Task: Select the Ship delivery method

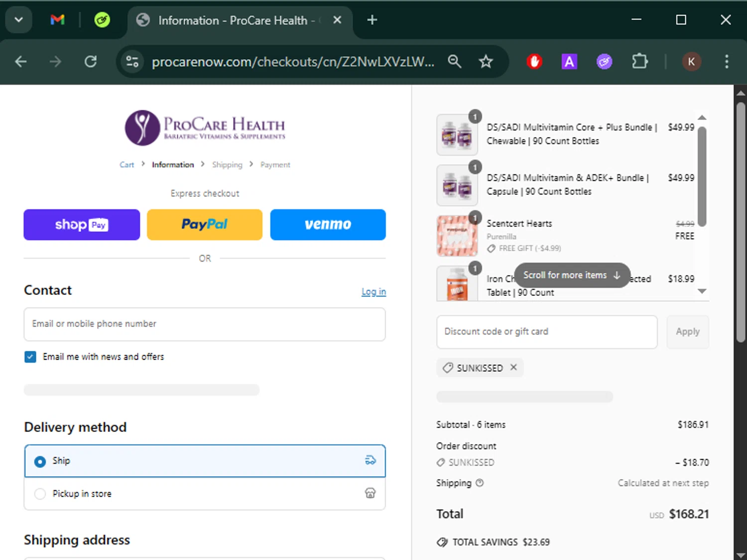Action: point(205,461)
